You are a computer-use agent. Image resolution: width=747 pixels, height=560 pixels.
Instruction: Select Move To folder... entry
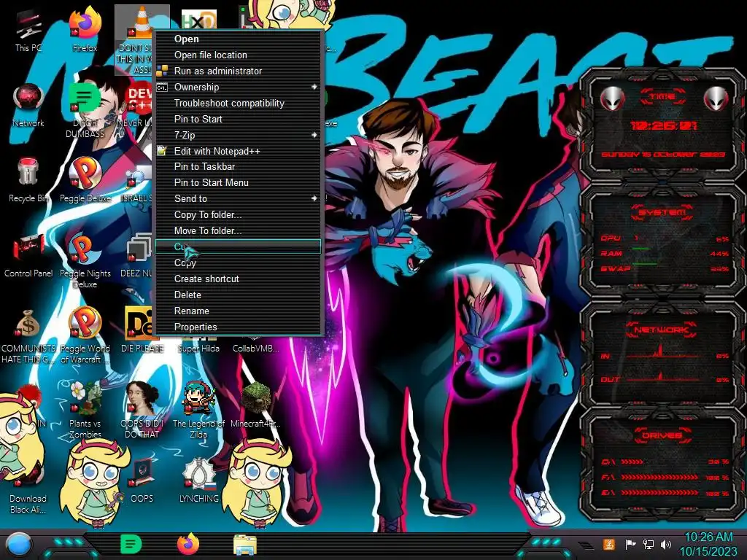(x=239, y=231)
